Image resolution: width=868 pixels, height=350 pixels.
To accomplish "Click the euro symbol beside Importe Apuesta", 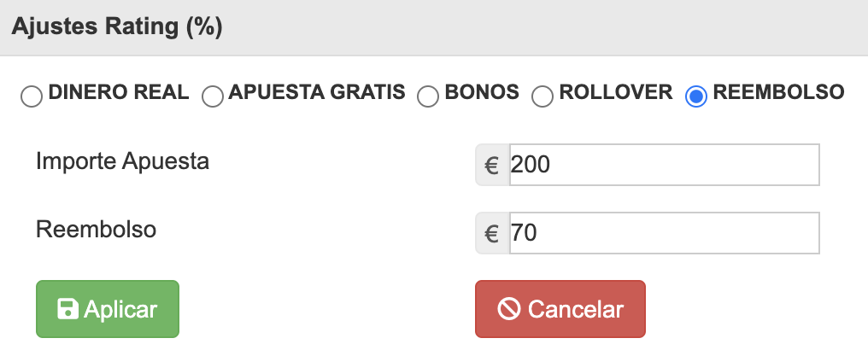I will point(492,165).
